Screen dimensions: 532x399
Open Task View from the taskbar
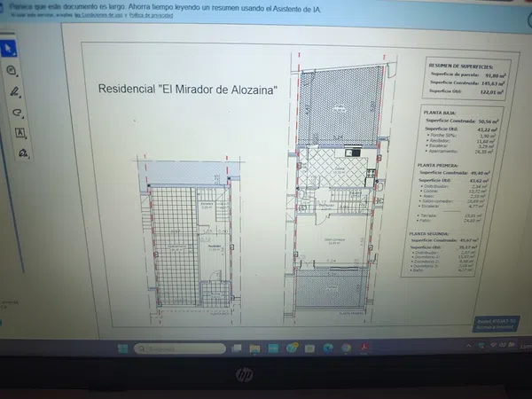tap(236, 348)
